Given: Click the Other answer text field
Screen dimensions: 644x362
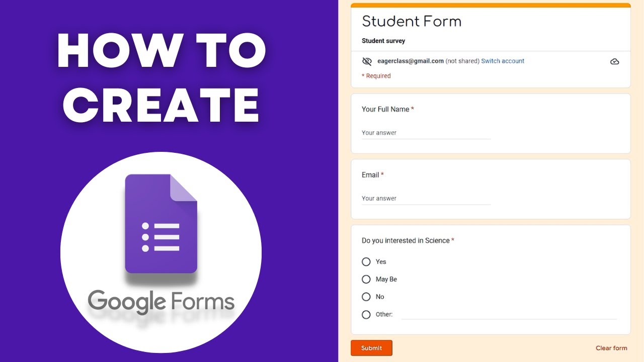Looking at the screenshot, I should point(509,314).
